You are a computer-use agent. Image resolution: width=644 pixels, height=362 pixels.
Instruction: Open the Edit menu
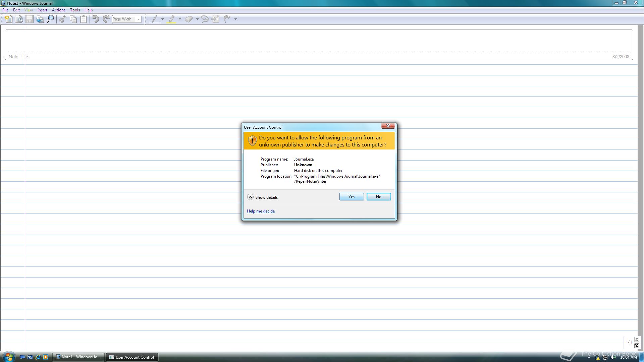coord(16,10)
